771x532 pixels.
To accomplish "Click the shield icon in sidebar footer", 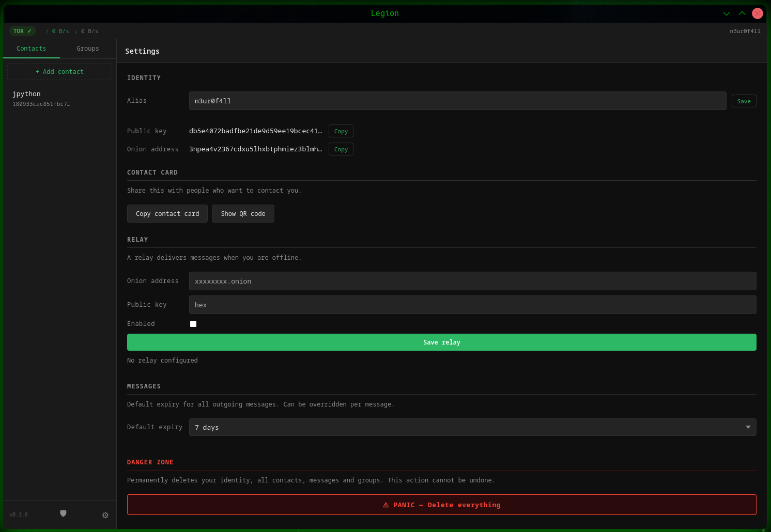I will tap(63, 513).
